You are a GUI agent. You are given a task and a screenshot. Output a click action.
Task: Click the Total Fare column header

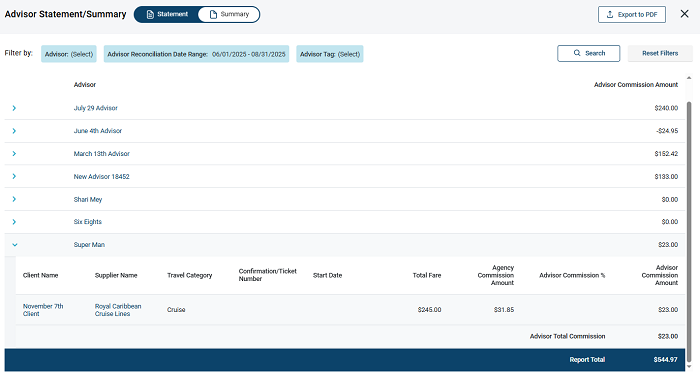coord(427,275)
